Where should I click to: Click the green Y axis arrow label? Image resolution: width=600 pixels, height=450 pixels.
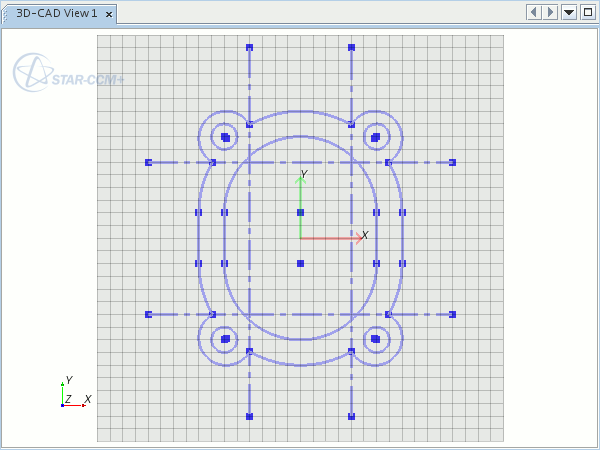[x=304, y=174]
